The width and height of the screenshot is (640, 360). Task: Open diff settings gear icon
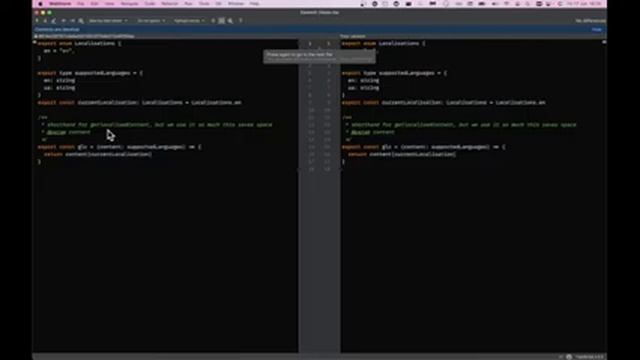pos(231,20)
